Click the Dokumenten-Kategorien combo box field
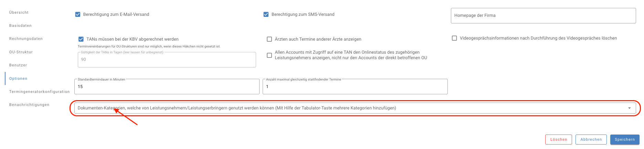 point(344,108)
